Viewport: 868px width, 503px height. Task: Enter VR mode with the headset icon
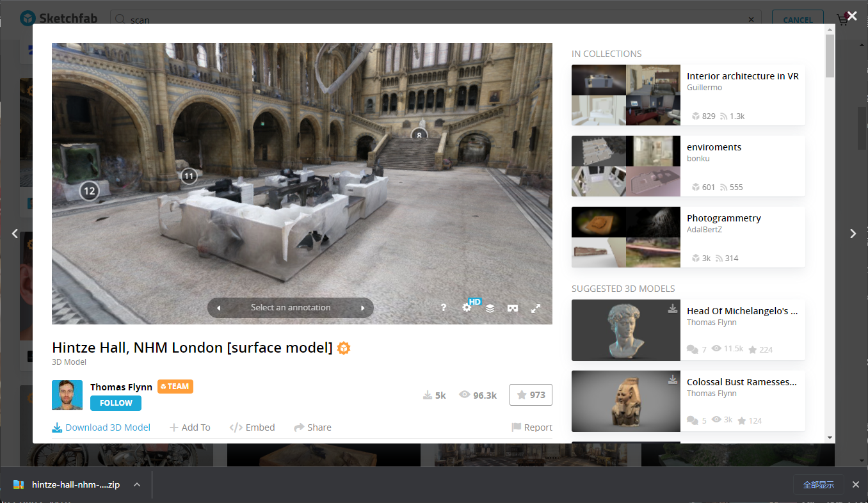tap(513, 308)
